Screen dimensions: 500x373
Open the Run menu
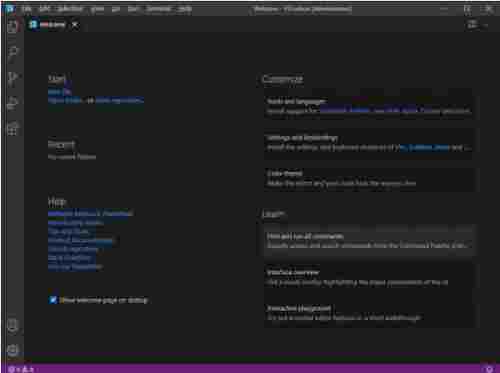(133, 9)
